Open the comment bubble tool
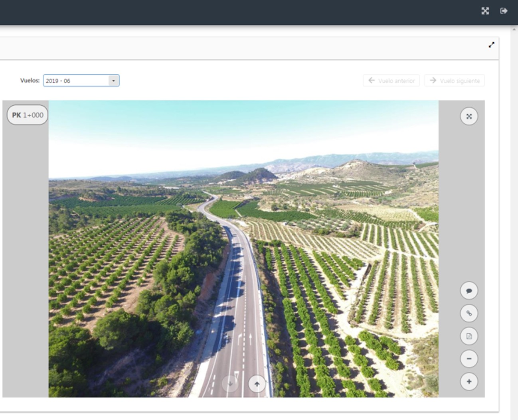The image size is (518, 420). pyautogui.click(x=469, y=291)
